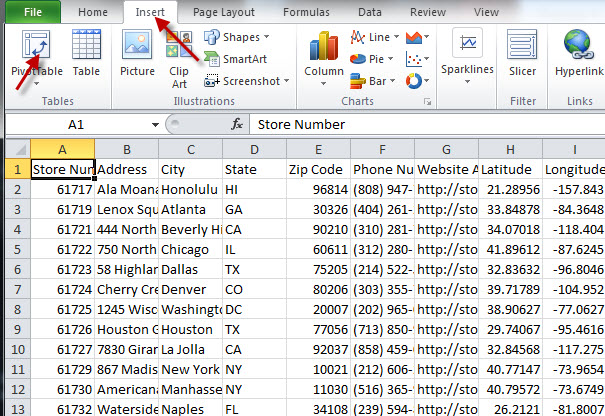Click the formula bar showing Store Number
Screen dimensions: 605x416
427,125
